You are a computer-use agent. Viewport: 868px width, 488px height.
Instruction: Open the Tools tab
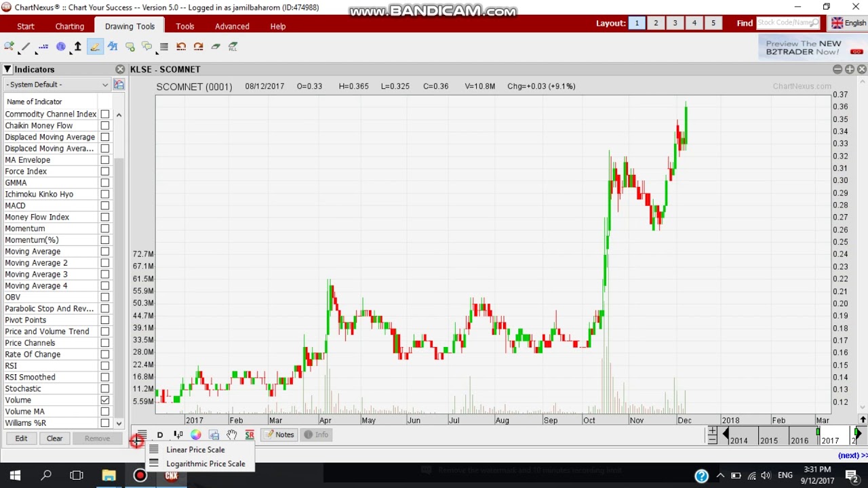pos(185,26)
